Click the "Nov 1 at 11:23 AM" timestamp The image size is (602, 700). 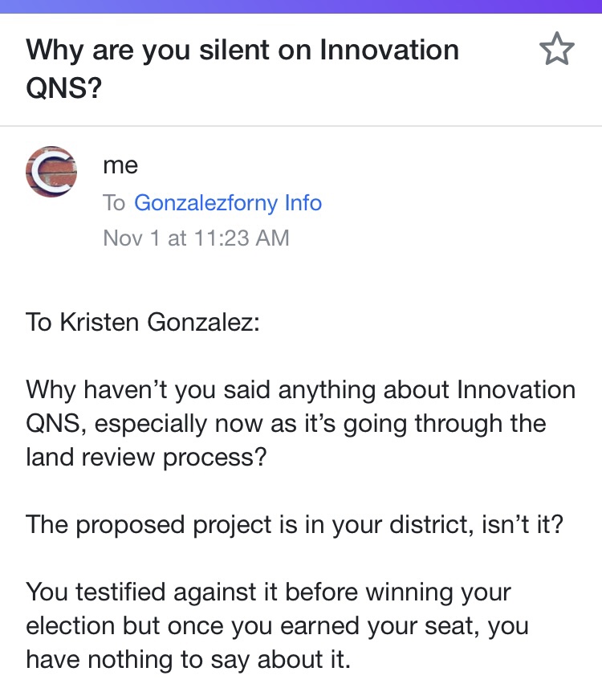[196, 238]
